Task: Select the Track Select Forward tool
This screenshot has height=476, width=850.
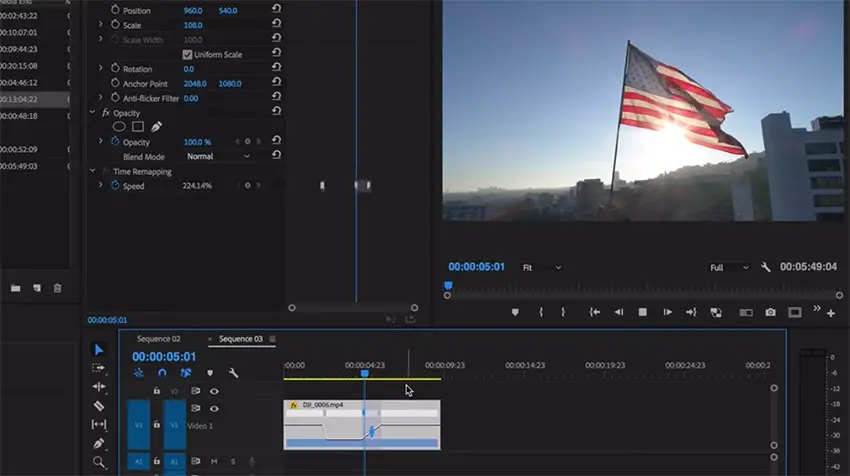Action: (x=99, y=368)
